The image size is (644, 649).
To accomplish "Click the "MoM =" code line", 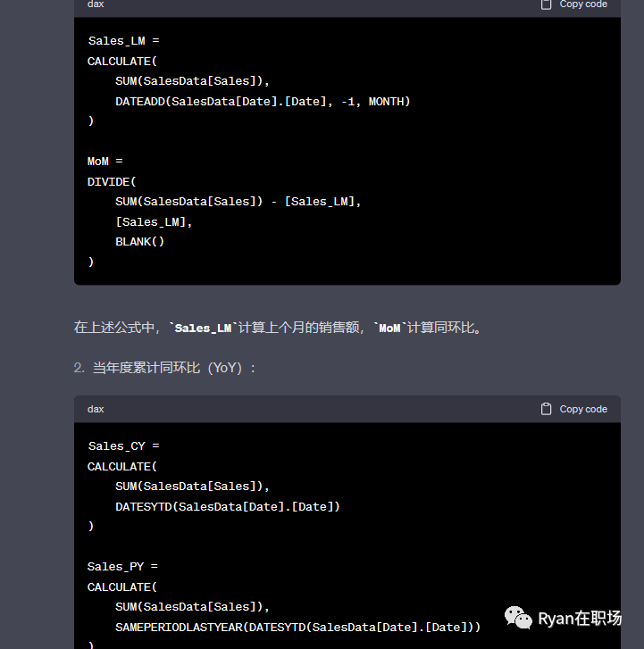I will (x=105, y=162).
